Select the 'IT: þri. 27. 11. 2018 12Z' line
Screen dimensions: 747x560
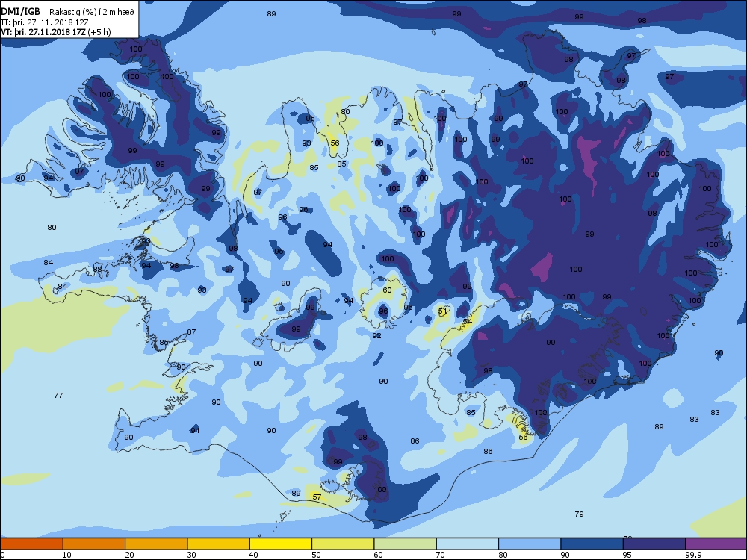(44, 22)
